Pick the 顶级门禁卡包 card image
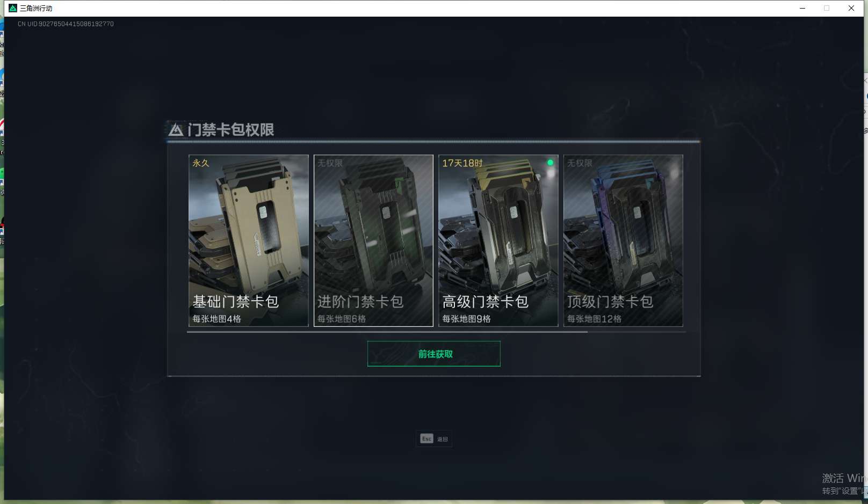868x504 pixels. [x=623, y=240]
